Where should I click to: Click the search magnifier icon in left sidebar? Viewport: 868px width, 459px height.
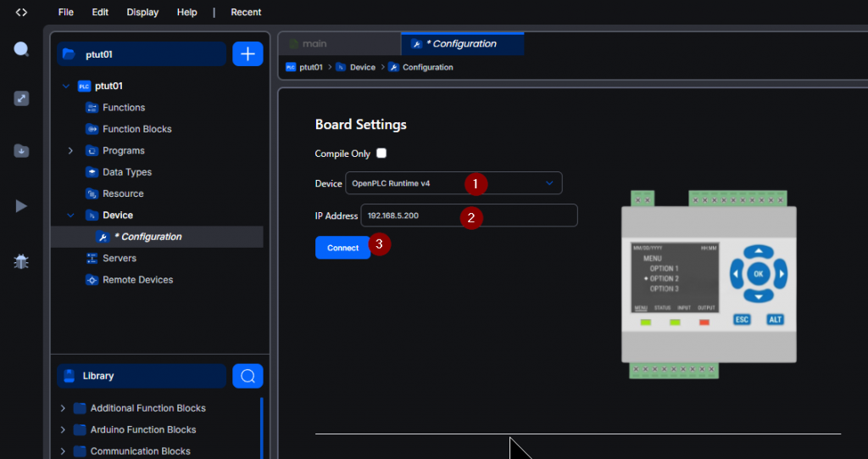click(21, 49)
